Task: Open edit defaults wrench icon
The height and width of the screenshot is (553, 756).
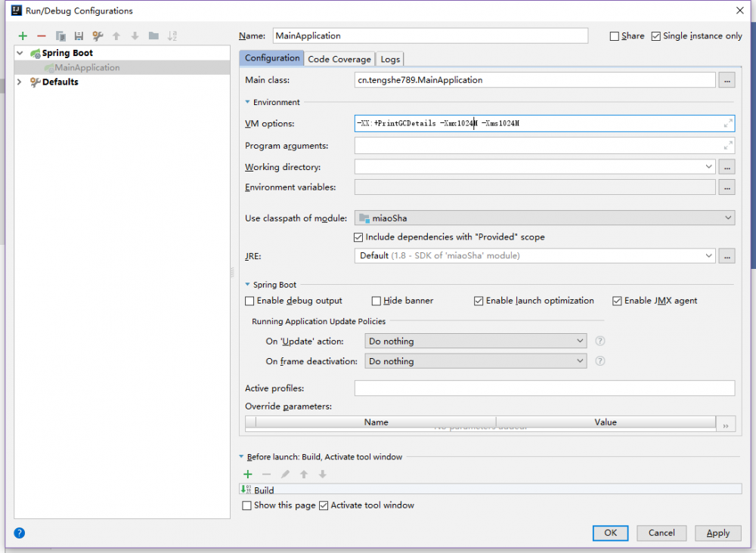Action: pos(98,36)
